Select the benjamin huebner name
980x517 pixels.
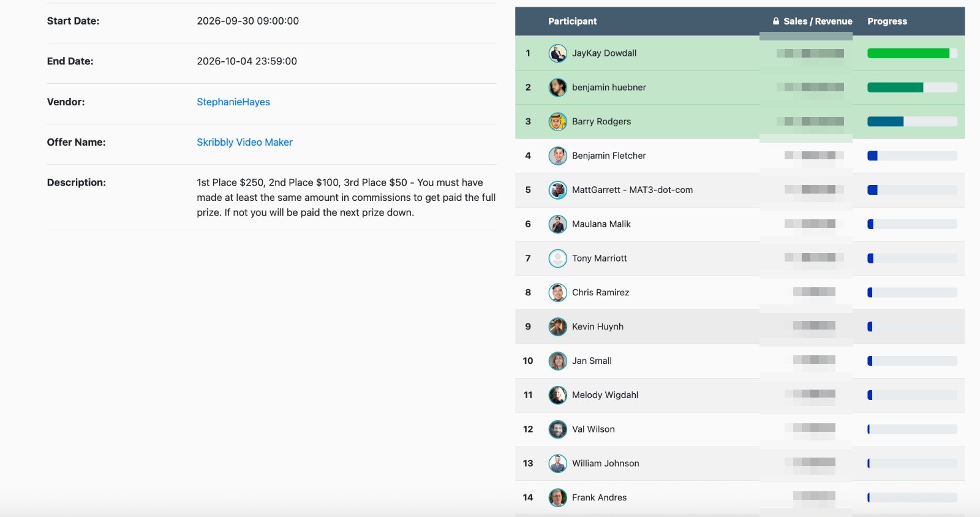click(609, 88)
